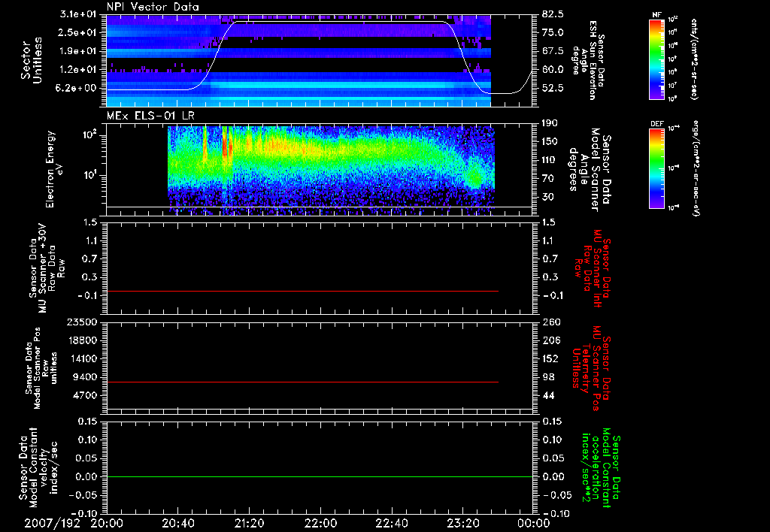Screen dimensions: 770x532
Task: Click the '9400' scanner position tick value
Action: pyautogui.click(x=86, y=377)
